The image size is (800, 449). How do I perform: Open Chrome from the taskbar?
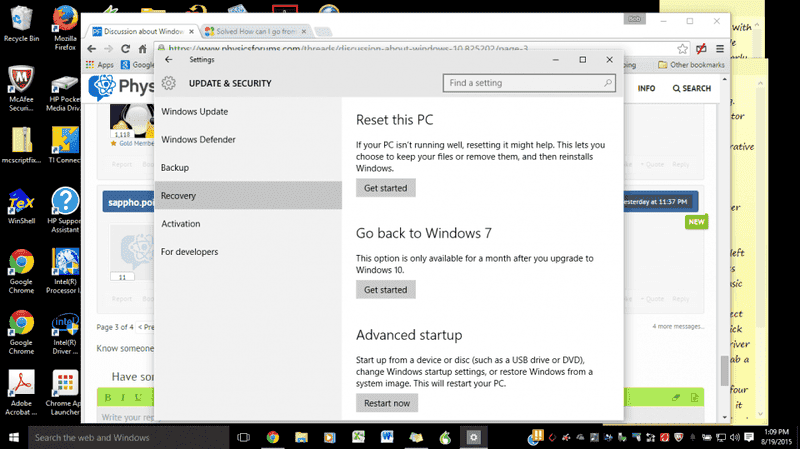(273, 437)
